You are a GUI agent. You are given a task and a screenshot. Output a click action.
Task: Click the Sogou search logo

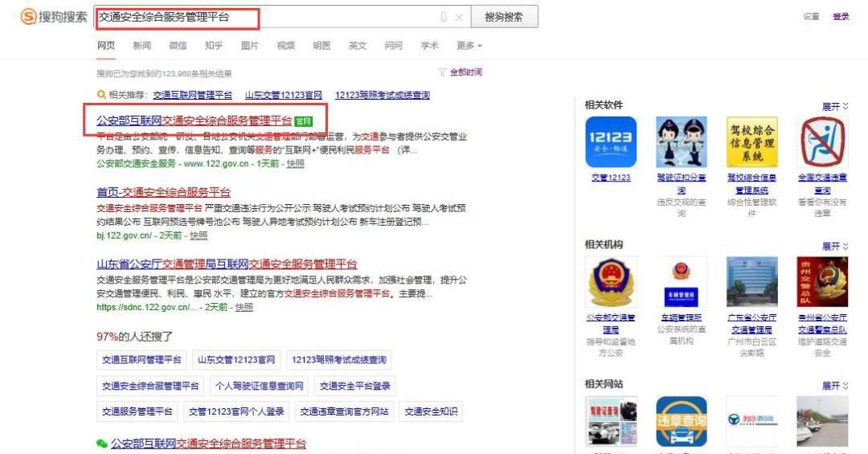pos(54,17)
